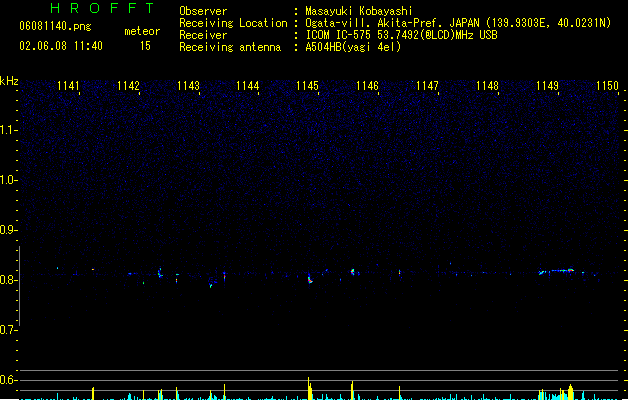Click the 1142 time marker
The width and height of the screenshot is (629, 400).
[128, 86]
